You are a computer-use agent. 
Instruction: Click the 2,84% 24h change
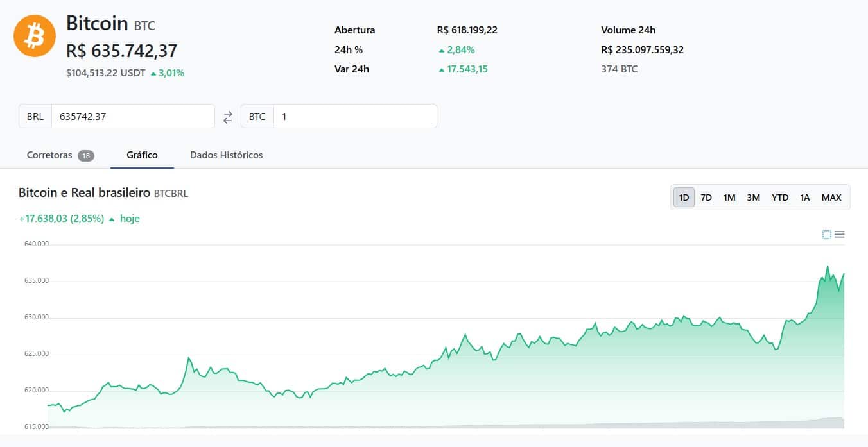[x=461, y=50]
